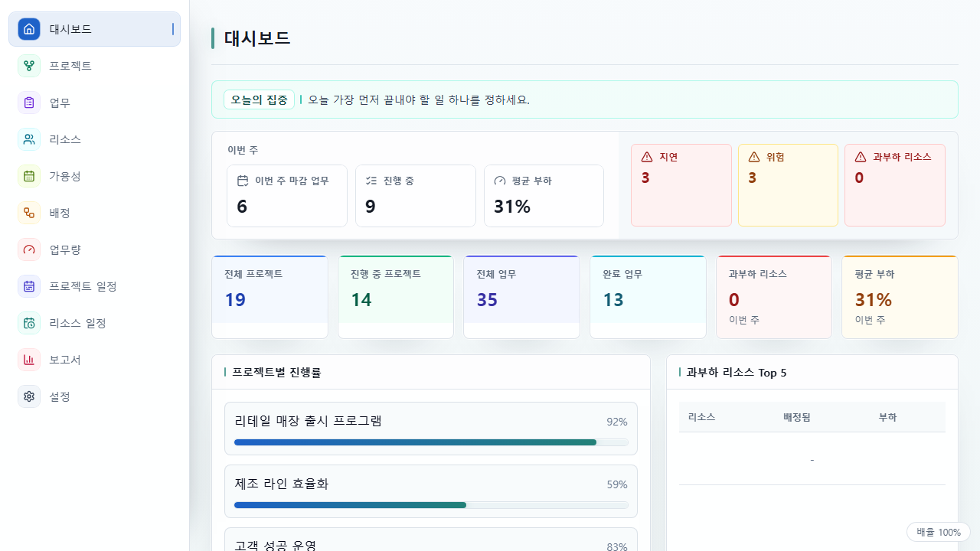The image size is (980, 551).
Task: Open the 진행 중 summary card showing 9
Action: (x=416, y=196)
